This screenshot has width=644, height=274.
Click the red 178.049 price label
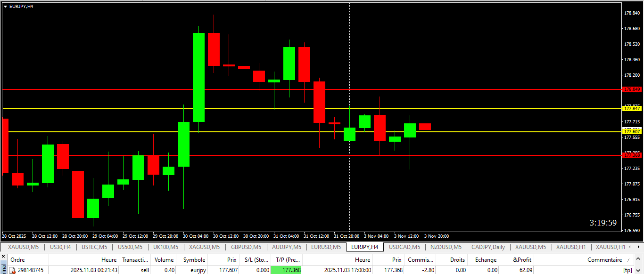632,89
